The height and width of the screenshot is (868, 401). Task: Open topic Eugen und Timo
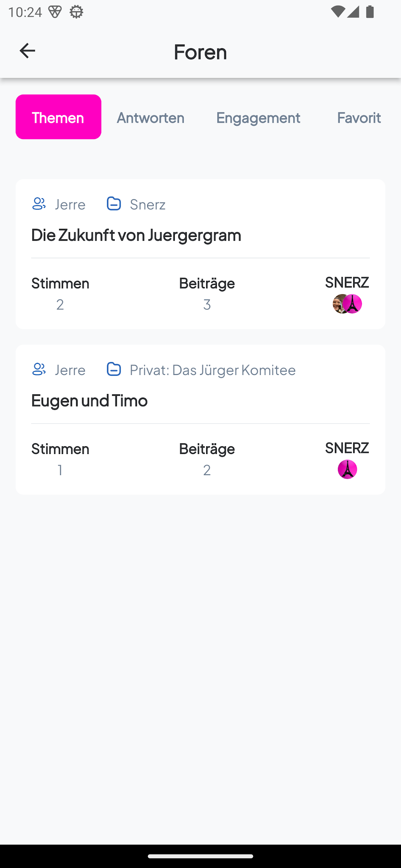point(89,400)
